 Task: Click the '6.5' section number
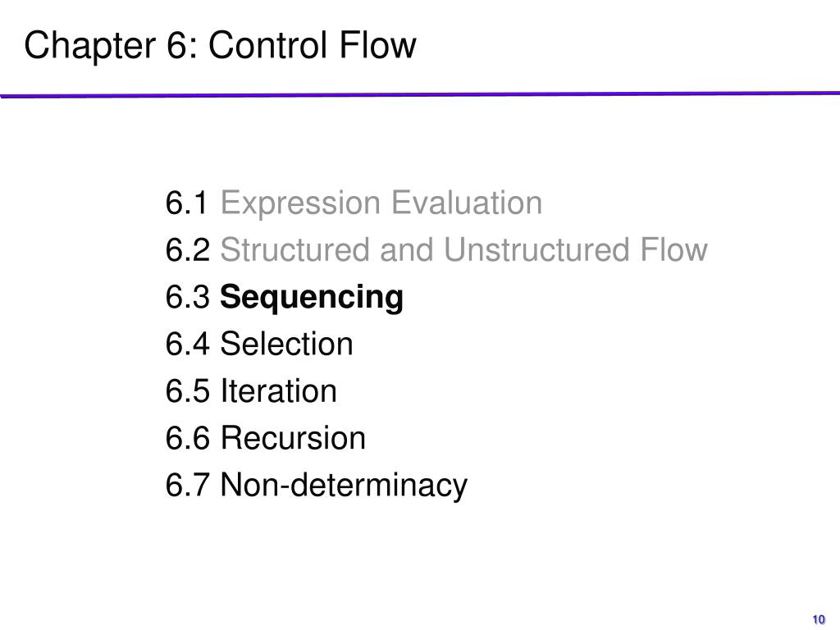(187, 390)
